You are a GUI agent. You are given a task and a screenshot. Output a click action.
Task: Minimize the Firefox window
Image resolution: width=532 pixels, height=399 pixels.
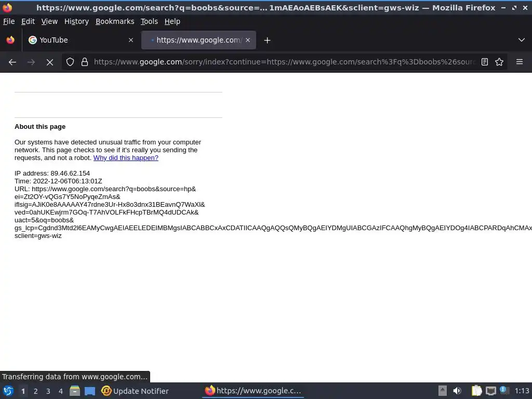(503, 7)
